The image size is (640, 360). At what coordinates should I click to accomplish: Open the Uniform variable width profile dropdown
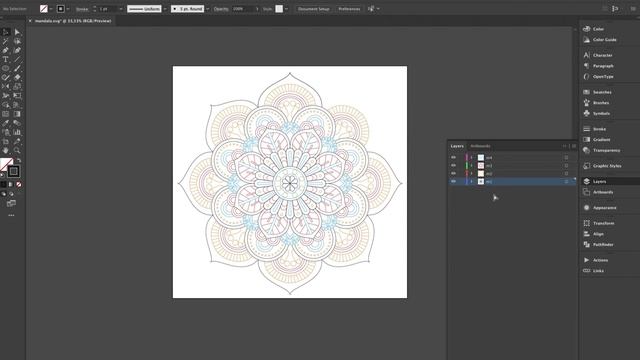(165, 9)
